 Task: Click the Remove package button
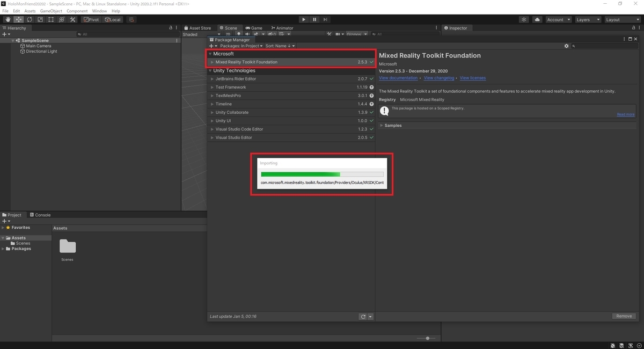tap(624, 316)
